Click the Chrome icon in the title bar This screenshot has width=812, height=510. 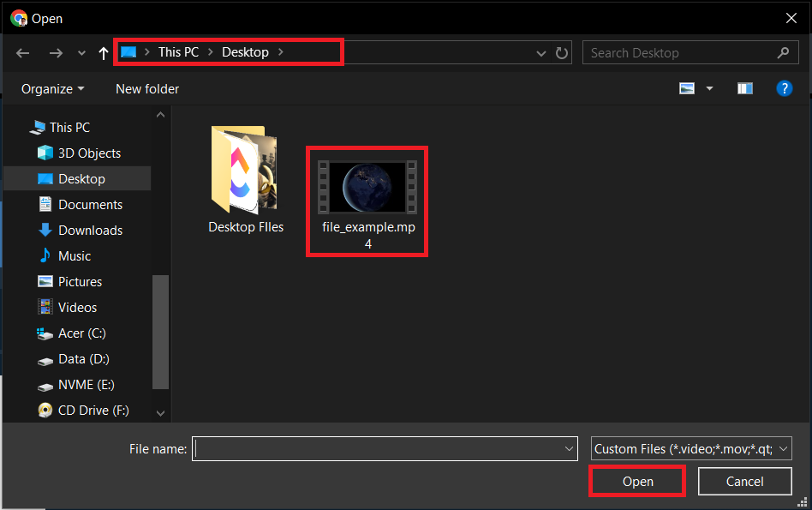tap(18, 17)
